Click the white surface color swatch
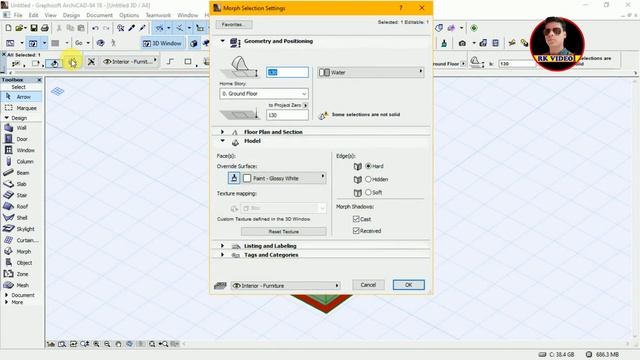 (x=247, y=178)
